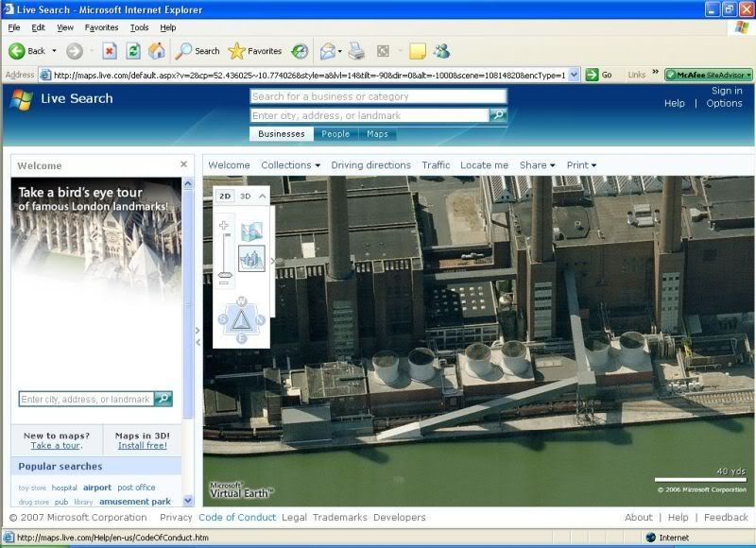Open Favorites star toolbar button
This screenshot has width=756, height=548.
tap(255, 51)
